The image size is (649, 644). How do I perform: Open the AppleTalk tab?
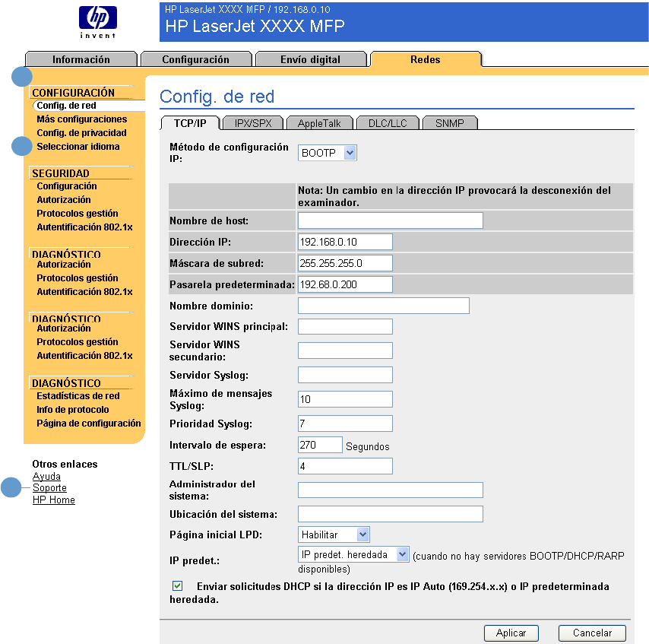319,123
